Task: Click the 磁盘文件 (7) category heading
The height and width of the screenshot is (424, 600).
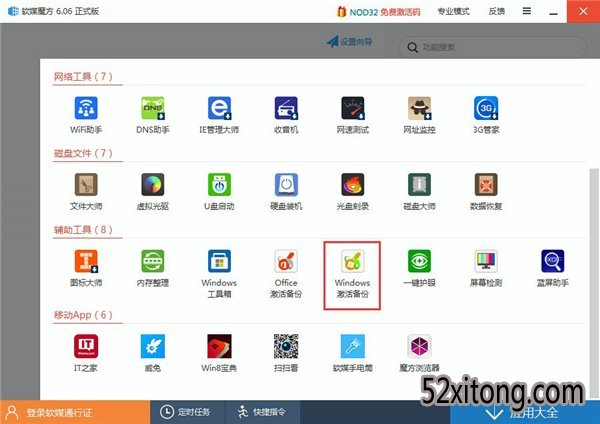Action: coord(83,153)
